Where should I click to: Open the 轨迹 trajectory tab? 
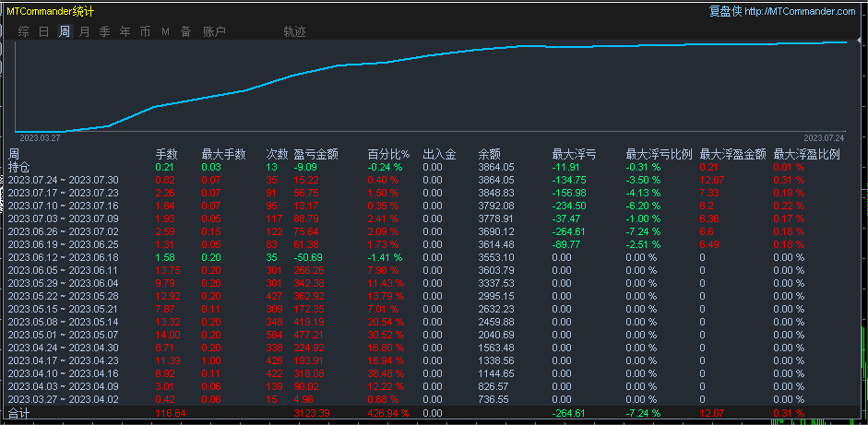[x=295, y=31]
